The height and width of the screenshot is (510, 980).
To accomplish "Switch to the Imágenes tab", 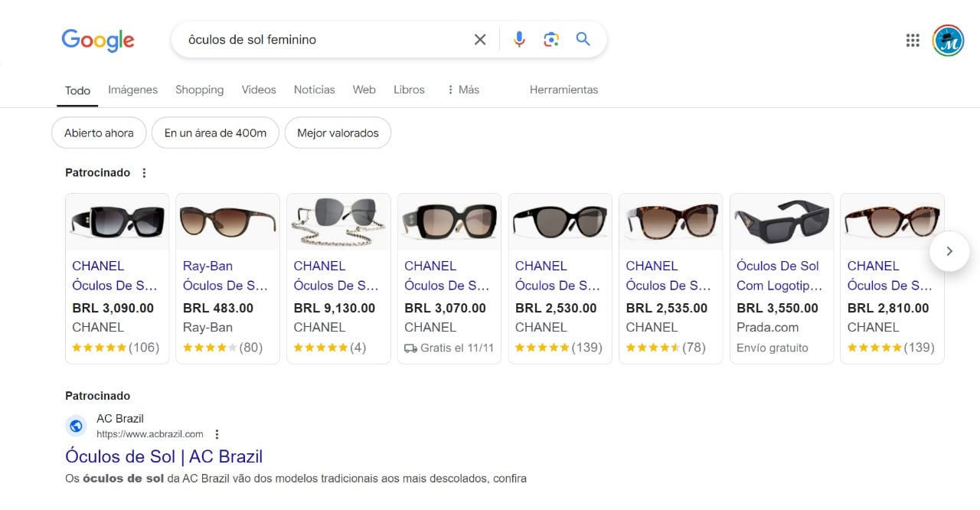I will pyautogui.click(x=132, y=90).
